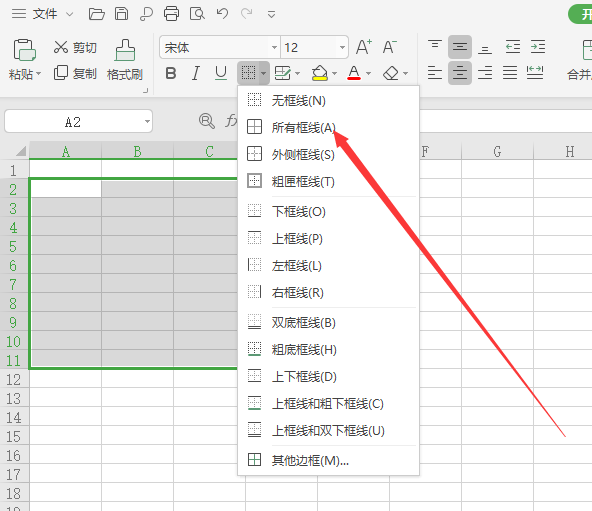Select 外侧框线(S) menu item
592x511 pixels.
coord(328,154)
